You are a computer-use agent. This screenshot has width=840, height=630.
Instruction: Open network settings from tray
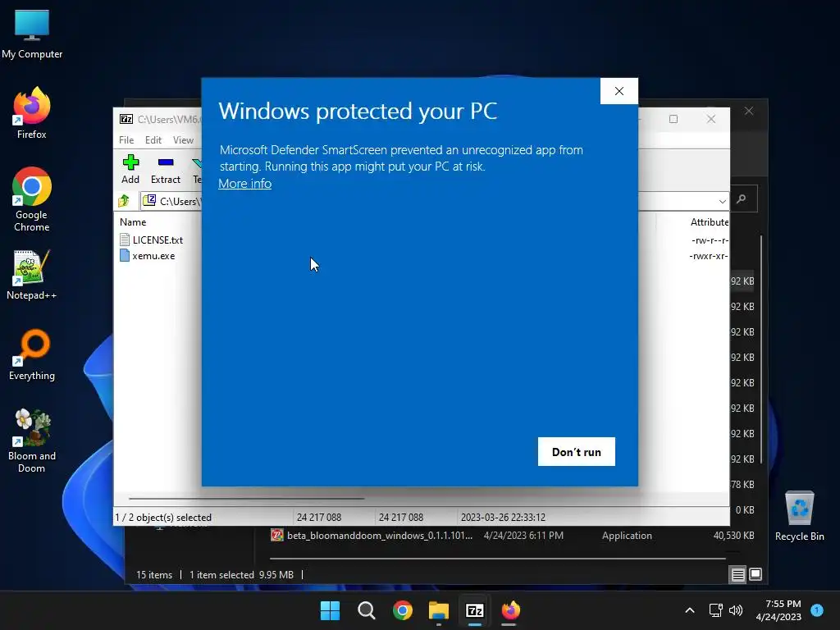[x=715, y=610]
